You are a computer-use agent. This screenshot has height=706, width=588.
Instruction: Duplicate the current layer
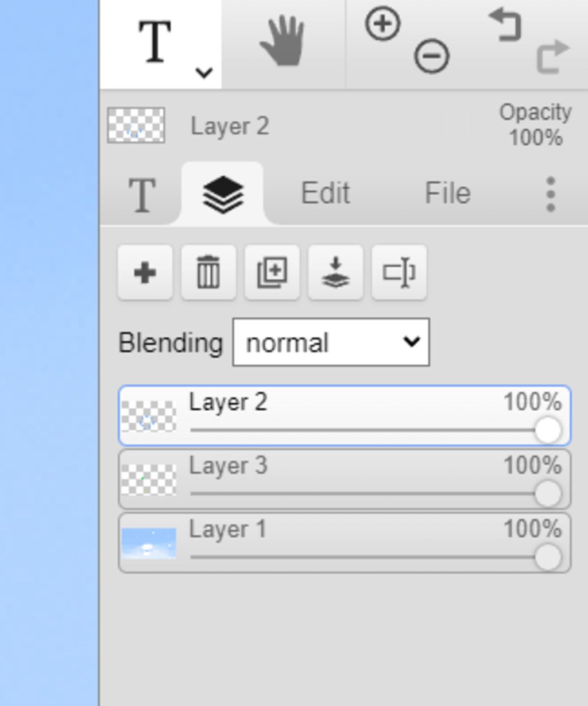coord(272,272)
